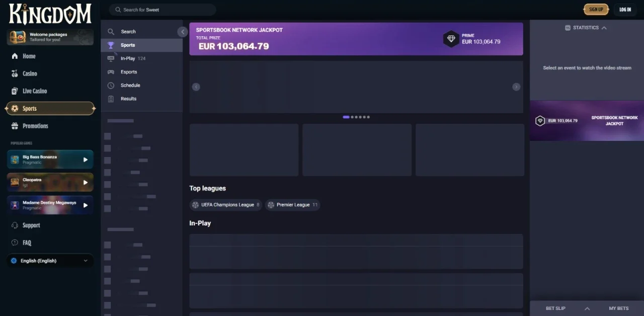Expand the Bet Slip panel
Image resolution: width=644 pixels, height=316 pixels.
[587, 308]
